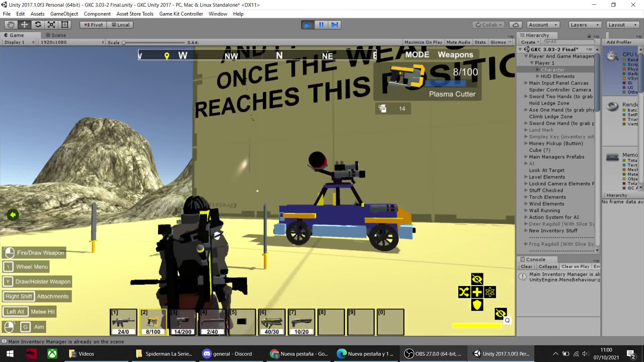Select the Rotate tool icon

[38, 25]
